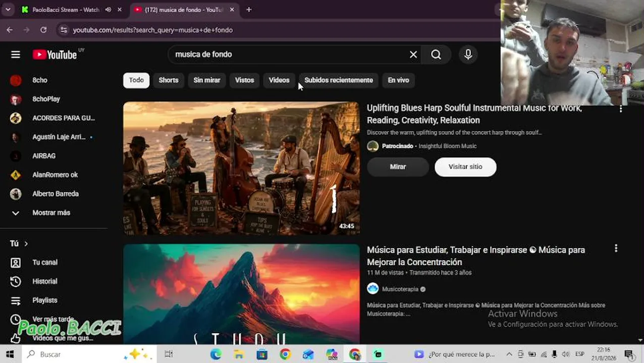Switch to the PaoloBacci Stream tab
Screen dimensions: 644x363
pyautogui.click(x=66, y=10)
